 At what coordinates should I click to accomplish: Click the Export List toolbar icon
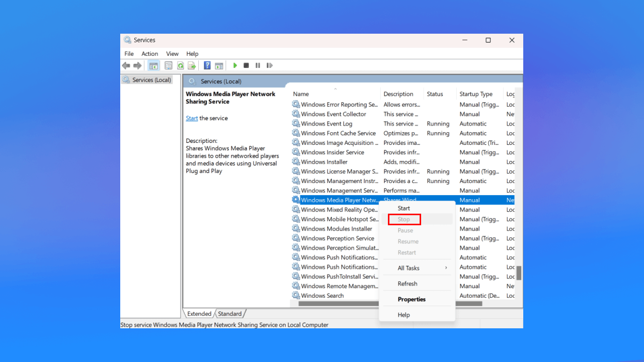(192, 65)
